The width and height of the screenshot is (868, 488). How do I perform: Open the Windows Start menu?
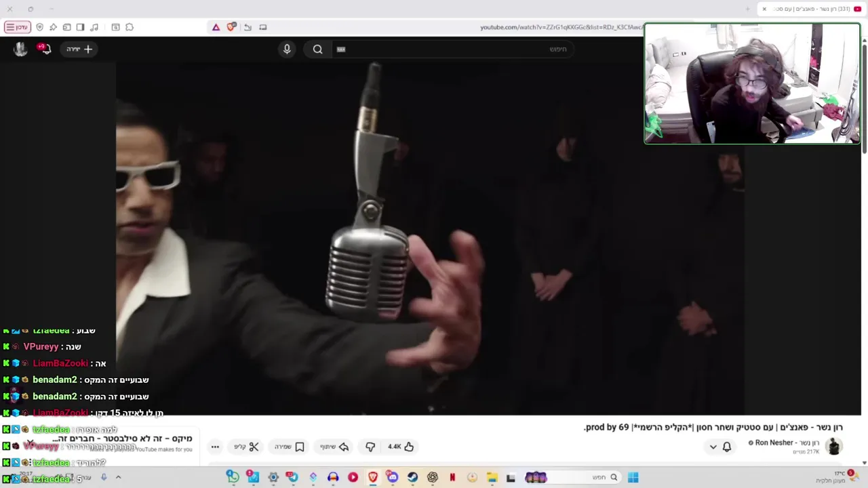pos(633,477)
